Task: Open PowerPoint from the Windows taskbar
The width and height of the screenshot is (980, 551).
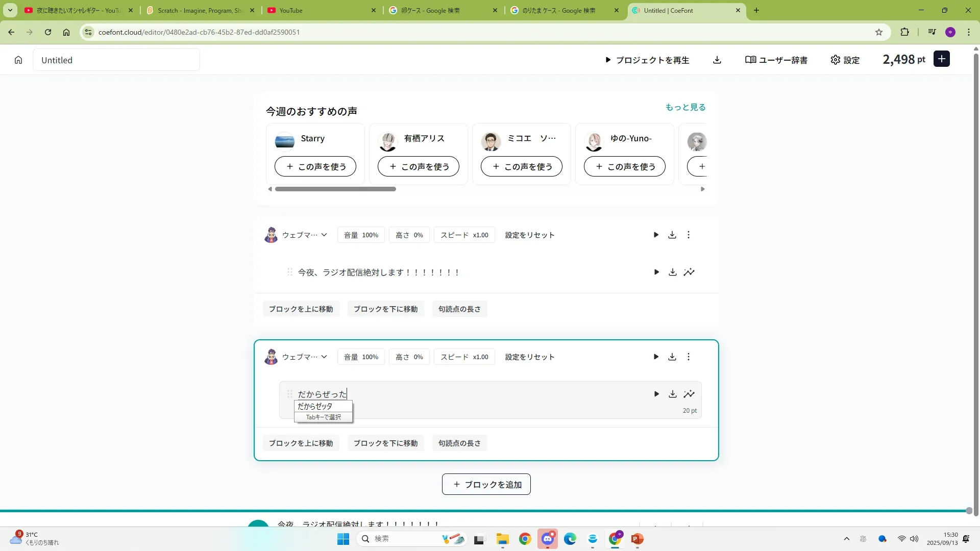Action: [x=637, y=539]
